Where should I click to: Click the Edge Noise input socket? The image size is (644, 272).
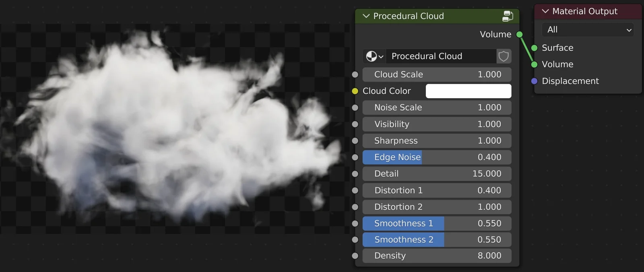click(355, 157)
